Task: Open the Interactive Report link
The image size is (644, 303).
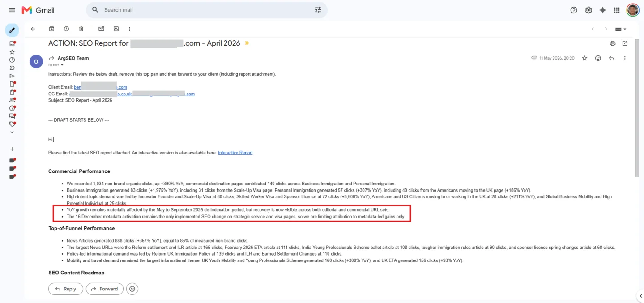Action: pyautogui.click(x=235, y=153)
